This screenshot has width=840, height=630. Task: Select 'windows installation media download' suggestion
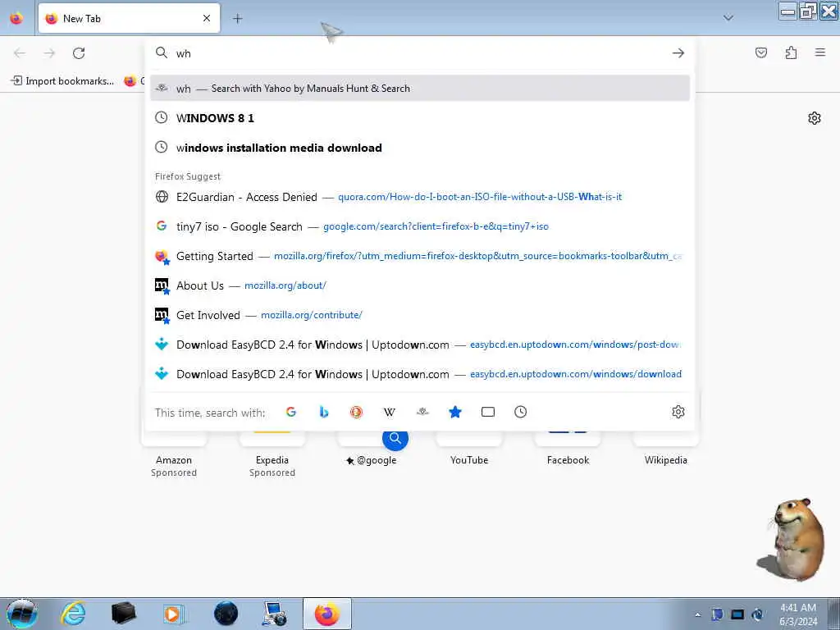coord(420,148)
